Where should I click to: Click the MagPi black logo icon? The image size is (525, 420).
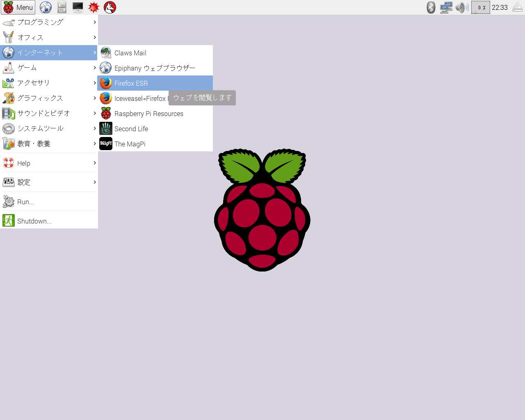[106, 144]
